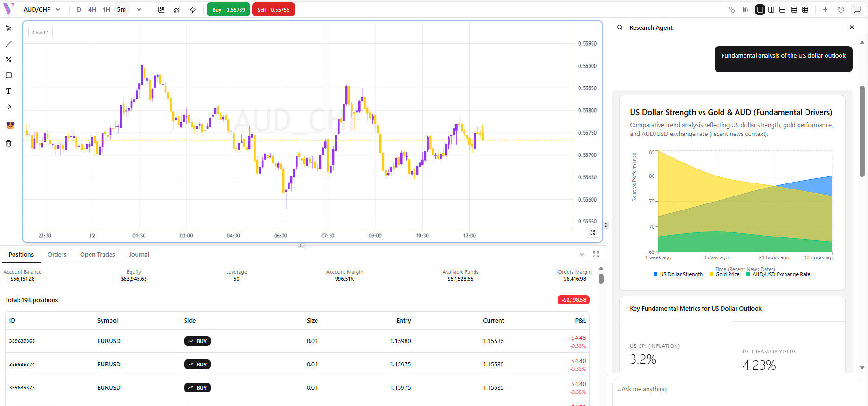Enable the grid chart layout
Image resolution: width=868 pixels, height=406 pixels.
click(805, 10)
